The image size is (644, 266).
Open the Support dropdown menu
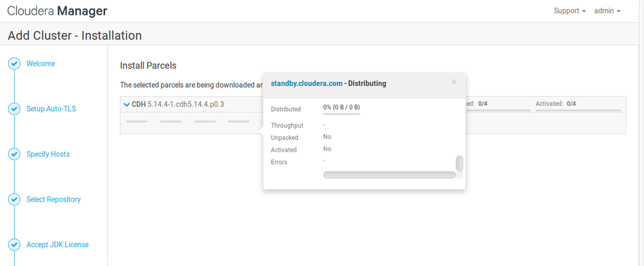click(569, 11)
